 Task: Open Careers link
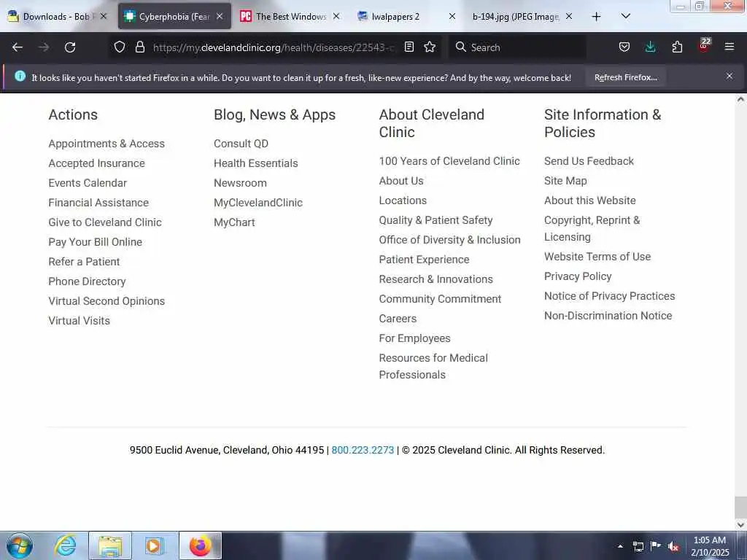398,319
